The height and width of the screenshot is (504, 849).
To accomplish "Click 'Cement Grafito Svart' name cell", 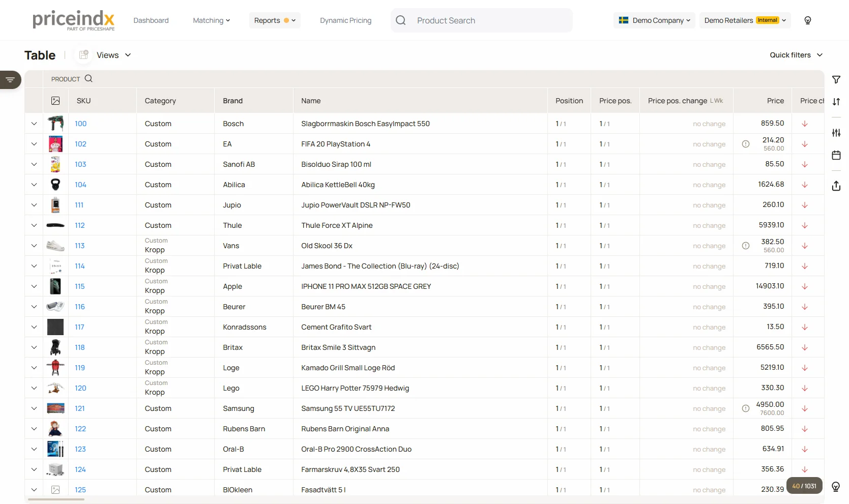I will pos(336,327).
